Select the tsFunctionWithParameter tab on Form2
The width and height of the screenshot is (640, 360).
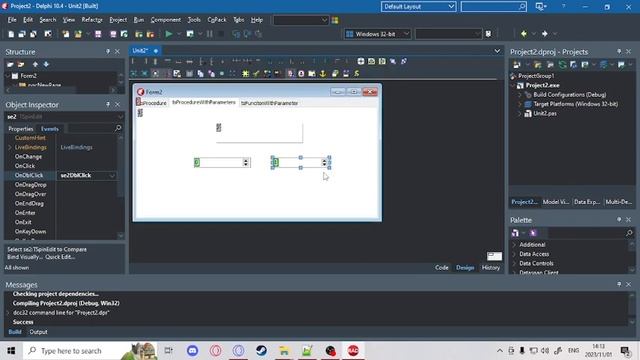(x=269, y=103)
